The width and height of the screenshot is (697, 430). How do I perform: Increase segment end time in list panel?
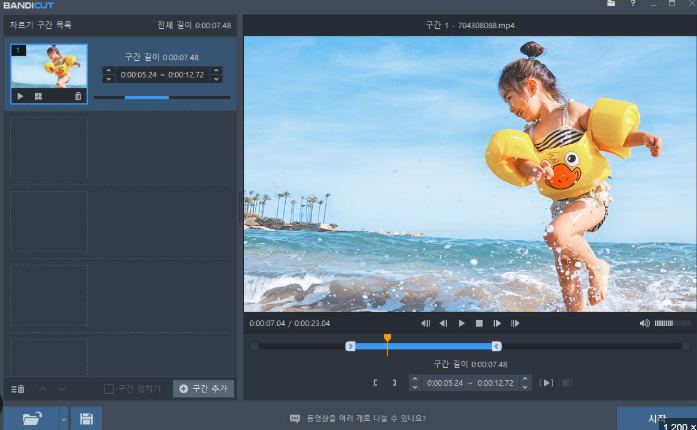216,70
